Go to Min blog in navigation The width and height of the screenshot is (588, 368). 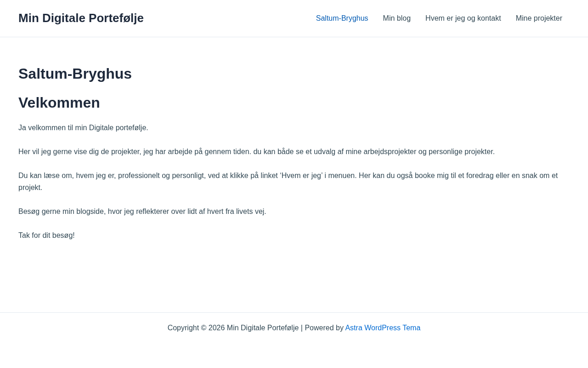point(396,18)
